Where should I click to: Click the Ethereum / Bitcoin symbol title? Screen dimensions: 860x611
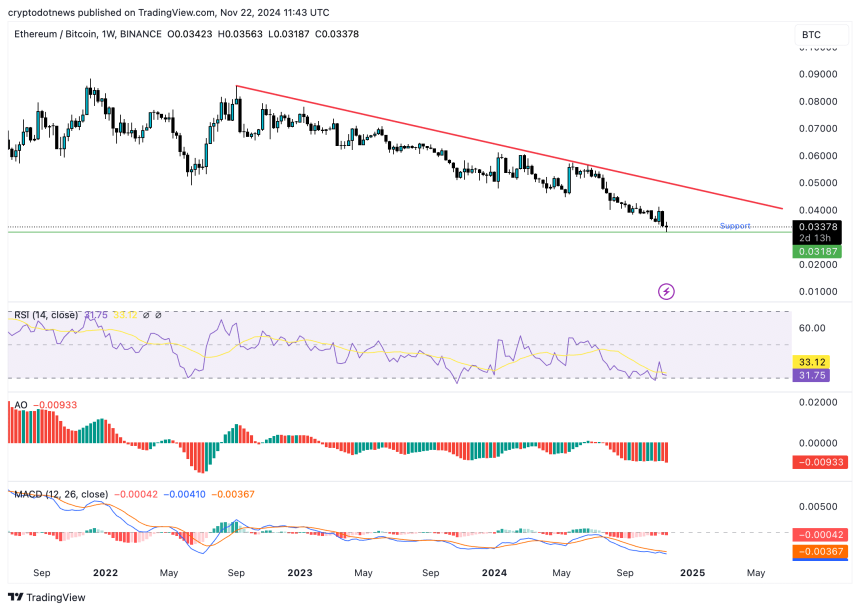pyautogui.click(x=57, y=34)
